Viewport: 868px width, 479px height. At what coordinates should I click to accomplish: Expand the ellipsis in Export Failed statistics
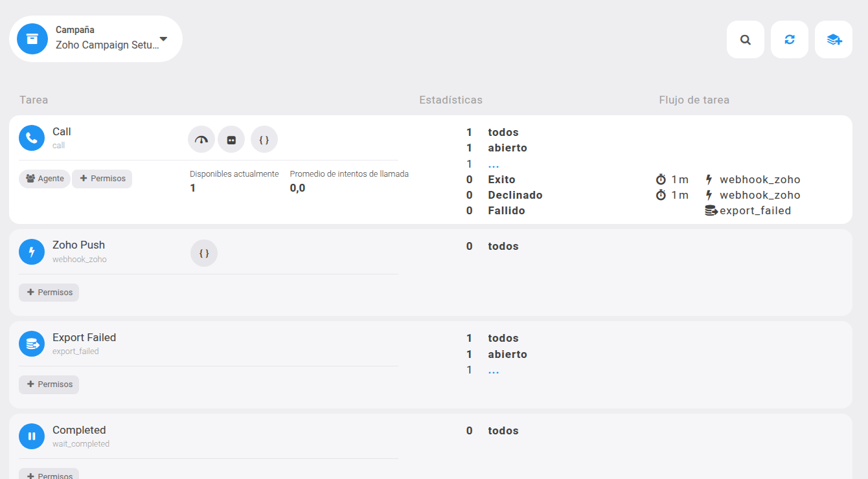[494, 370]
